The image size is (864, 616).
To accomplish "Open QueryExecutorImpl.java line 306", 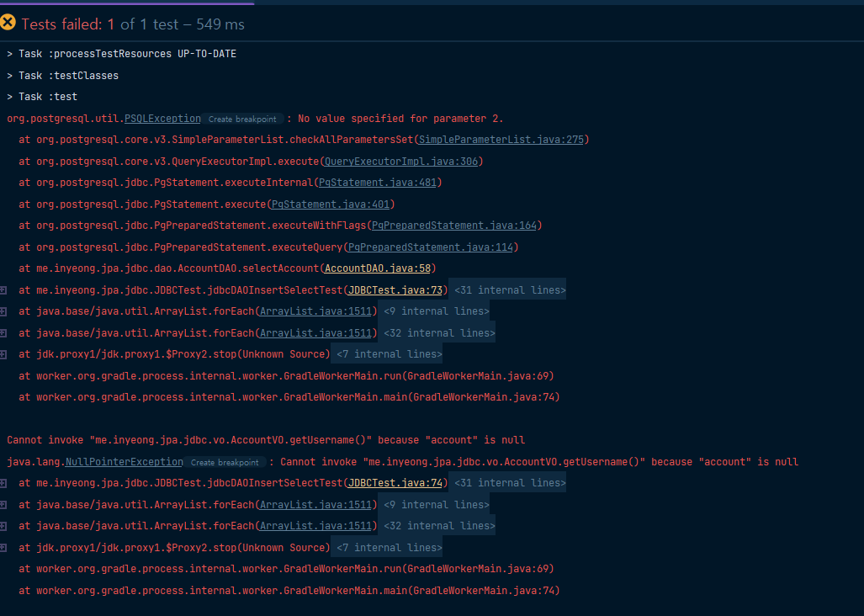I will point(401,161).
